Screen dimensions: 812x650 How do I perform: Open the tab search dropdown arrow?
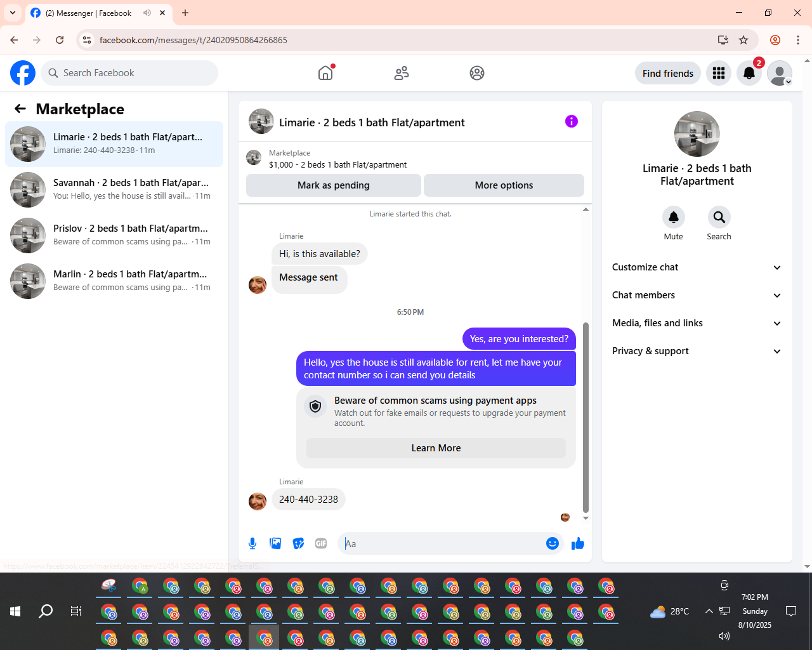point(13,13)
